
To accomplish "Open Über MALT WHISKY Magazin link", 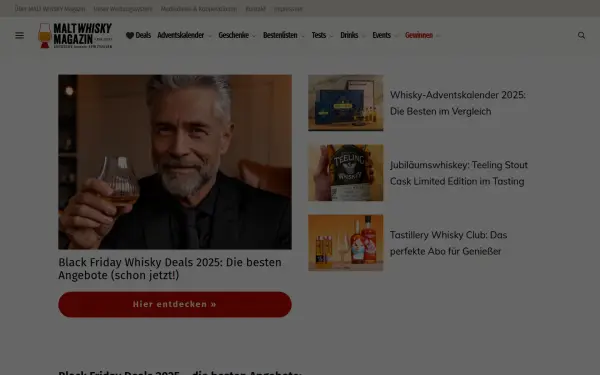I will [x=50, y=9].
